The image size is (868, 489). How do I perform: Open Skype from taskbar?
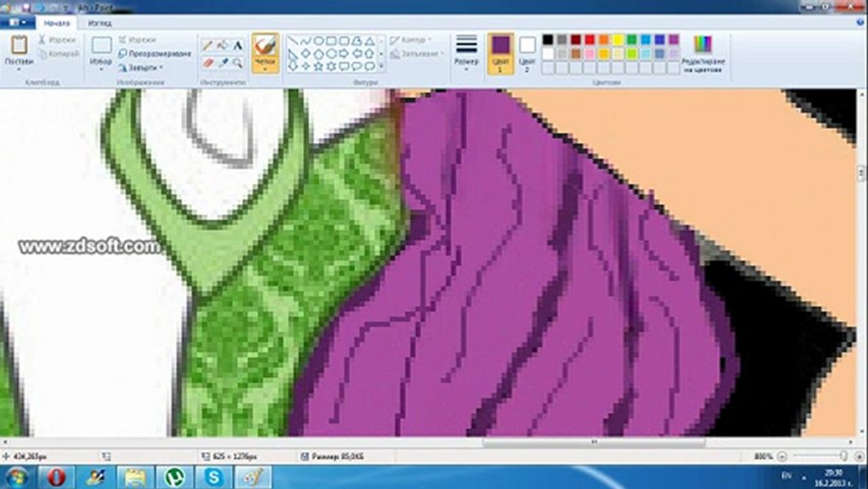[213, 477]
